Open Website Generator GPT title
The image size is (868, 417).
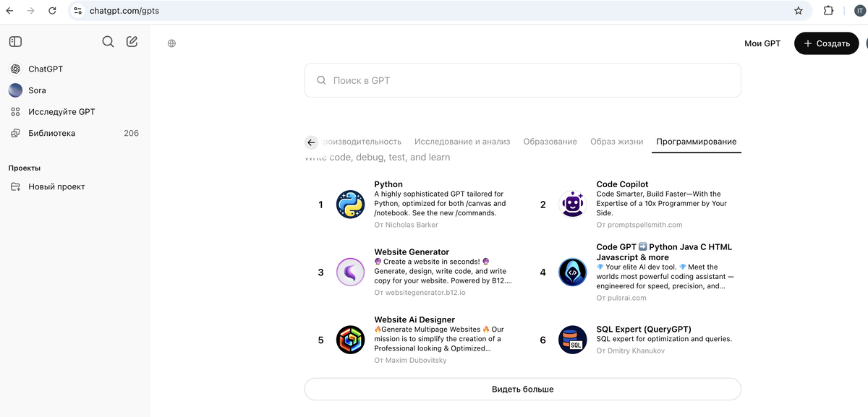(412, 252)
